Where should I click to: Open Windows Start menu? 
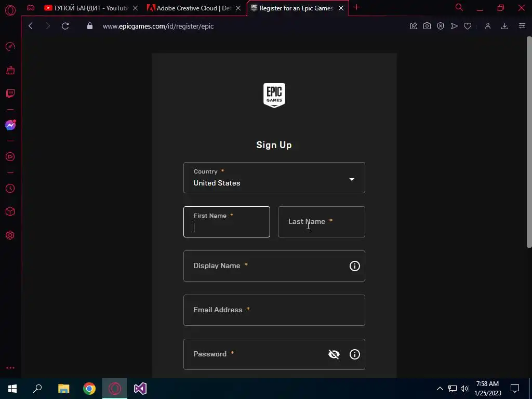pos(12,389)
